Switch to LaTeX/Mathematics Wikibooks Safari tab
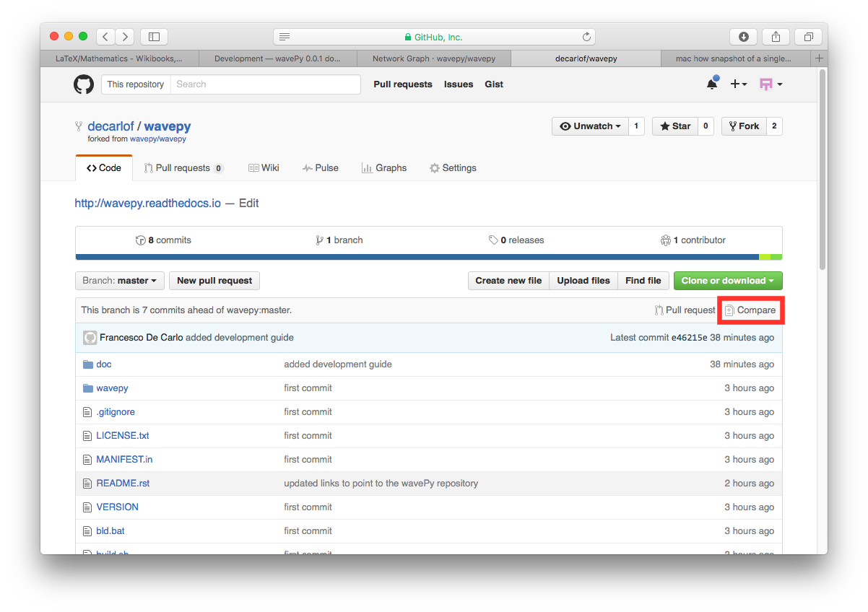Screen dimensions: 868x612 tap(119, 58)
